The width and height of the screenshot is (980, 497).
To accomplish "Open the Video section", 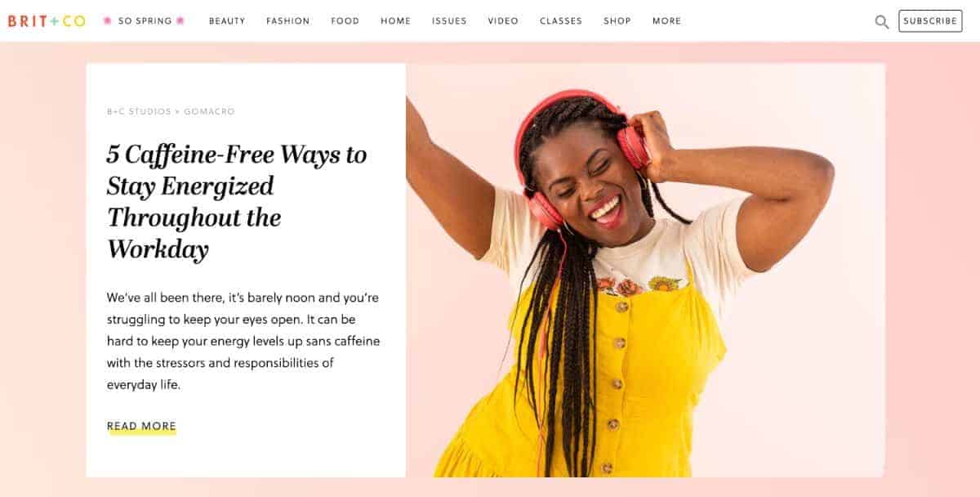I will pyautogui.click(x=503, y=21).
